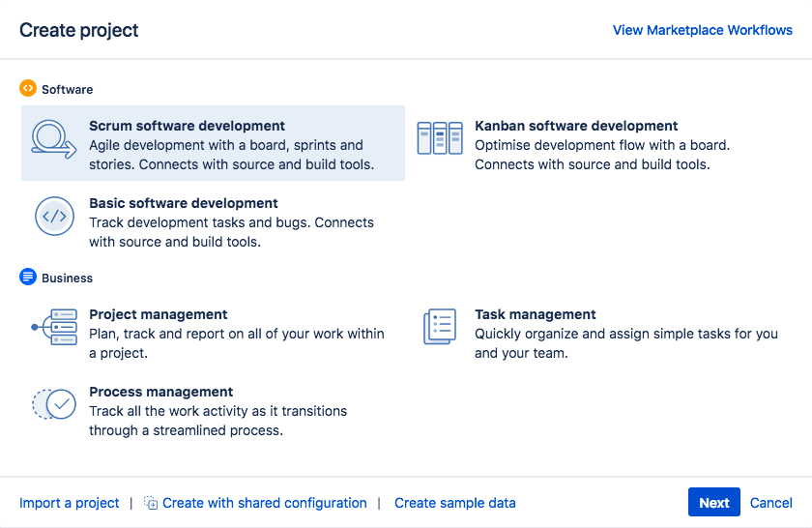Image resolution: width=812 pixels, height=528 pixels.
Task: Click 'Plan, track and report' description
Action: pyautogui.click(x=237, y=343)
